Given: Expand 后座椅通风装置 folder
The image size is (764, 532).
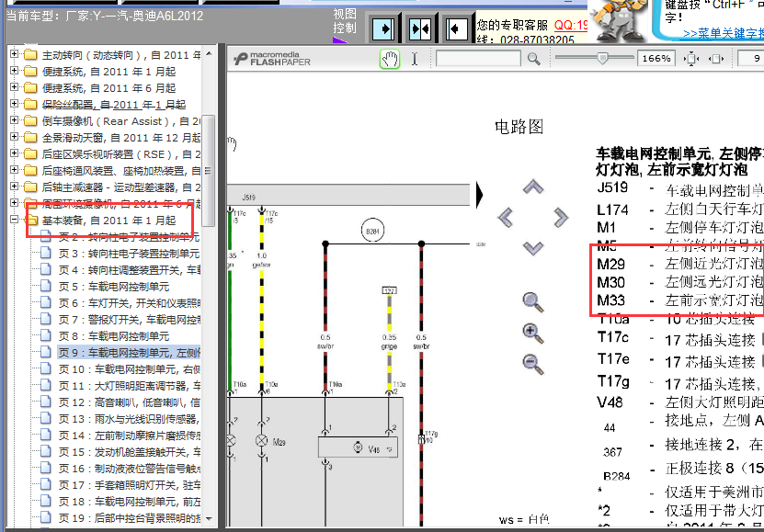Looking at the screenshot, I should (14, 170).
